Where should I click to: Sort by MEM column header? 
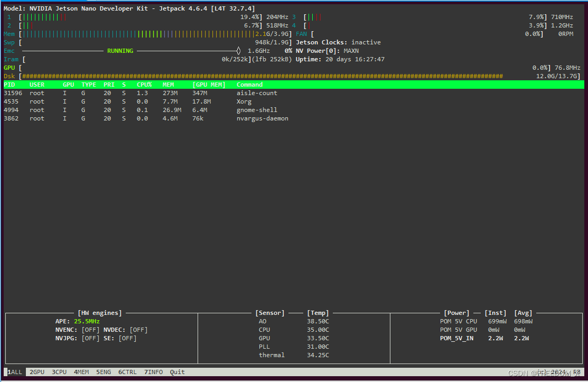pyautogui.click(x=168, y=85)
